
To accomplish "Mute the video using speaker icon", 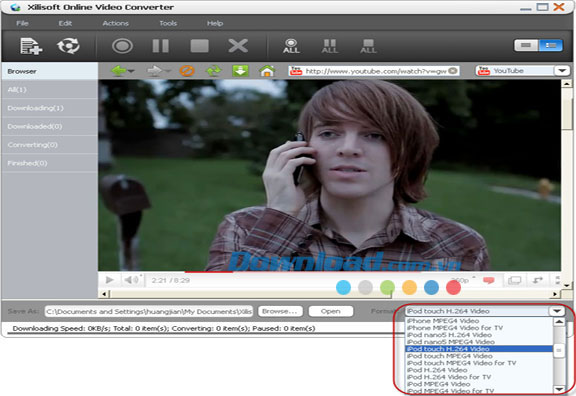I will pyautogui.click(x=131, y=280).
